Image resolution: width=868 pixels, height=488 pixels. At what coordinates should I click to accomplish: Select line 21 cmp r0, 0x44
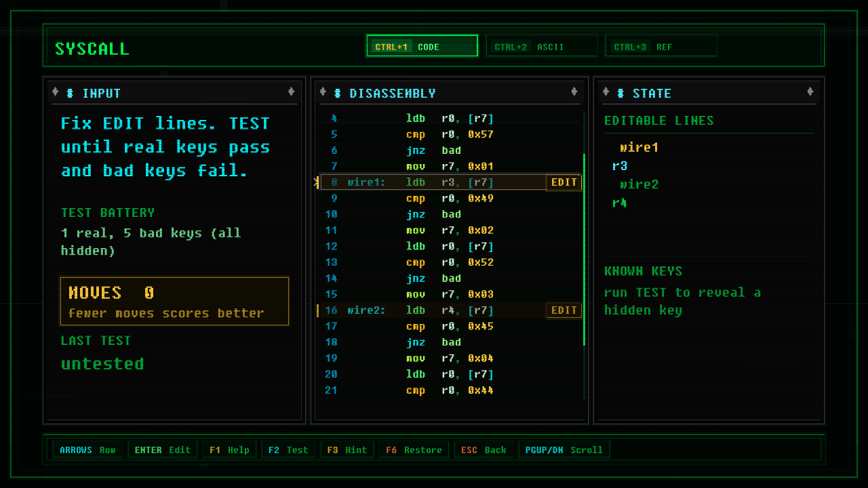tap(450, 390)
